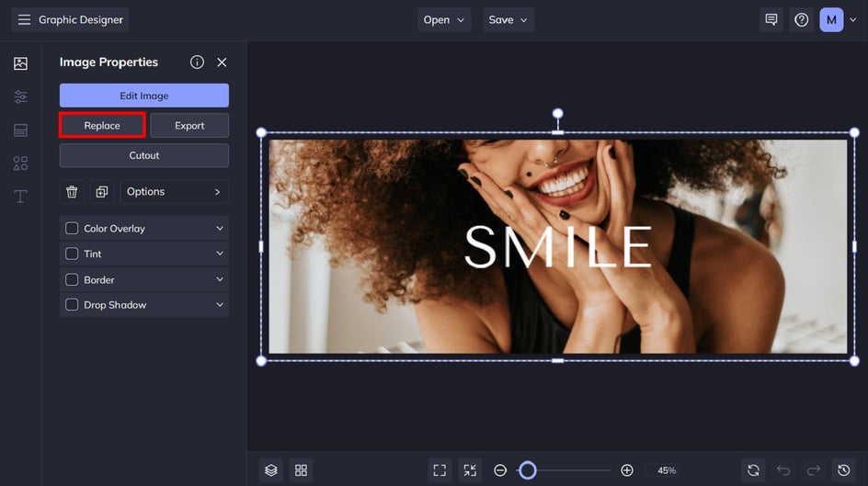The width and height of the screenshot is (868, 486).
Task: Open the Options submenu
Action: [x=175, y=192]
